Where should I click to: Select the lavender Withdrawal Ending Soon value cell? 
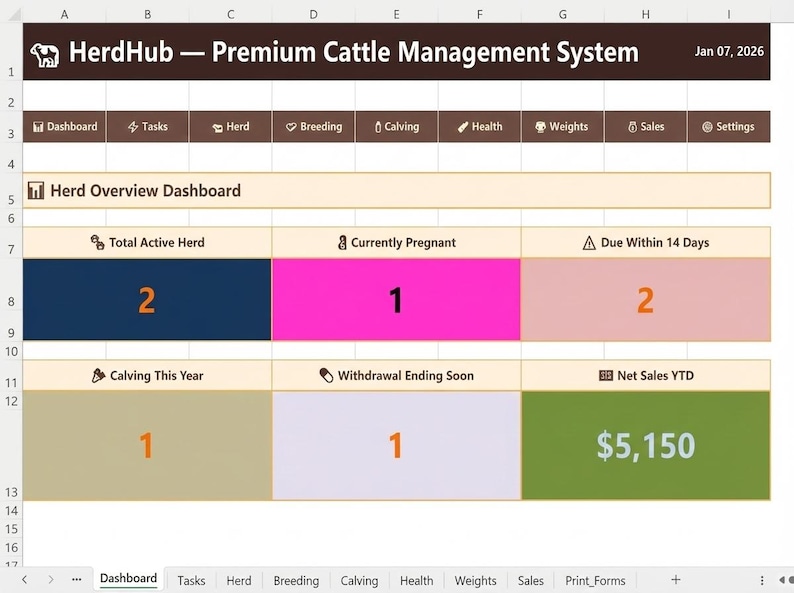point(396,446)
